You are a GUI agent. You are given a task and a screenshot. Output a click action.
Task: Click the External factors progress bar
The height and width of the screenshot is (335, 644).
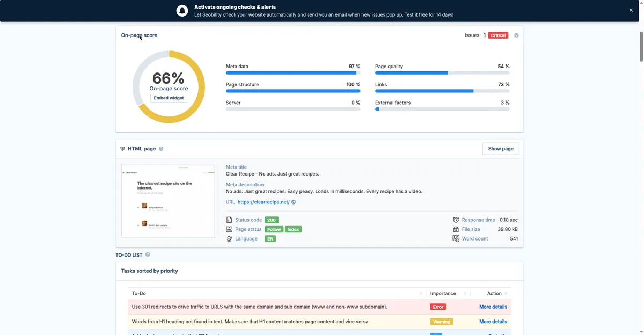pos(442,109)
